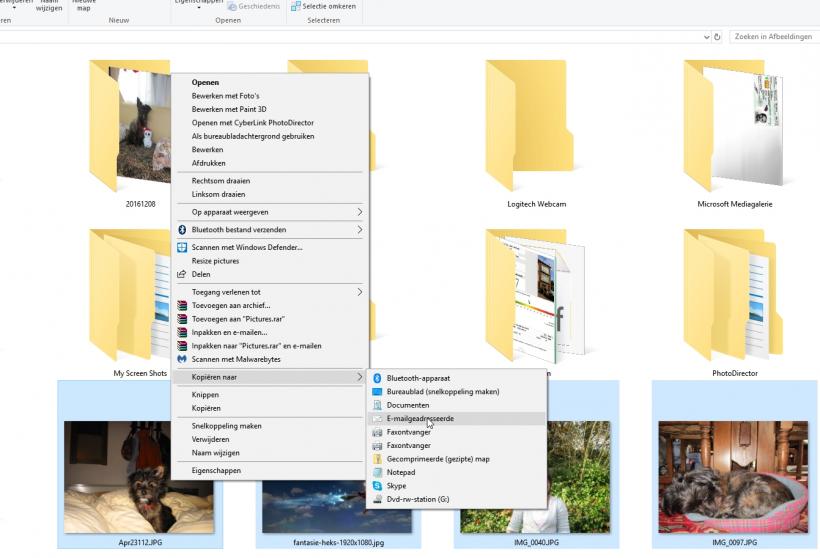Expand the 'Toegang verlenen tot' submenu arrow
Viewport: 820px width, 558px height.
click(x=360, y=292)
